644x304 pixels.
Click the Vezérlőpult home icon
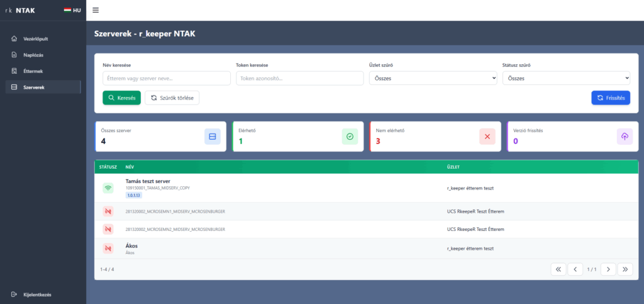click(14, 38)
